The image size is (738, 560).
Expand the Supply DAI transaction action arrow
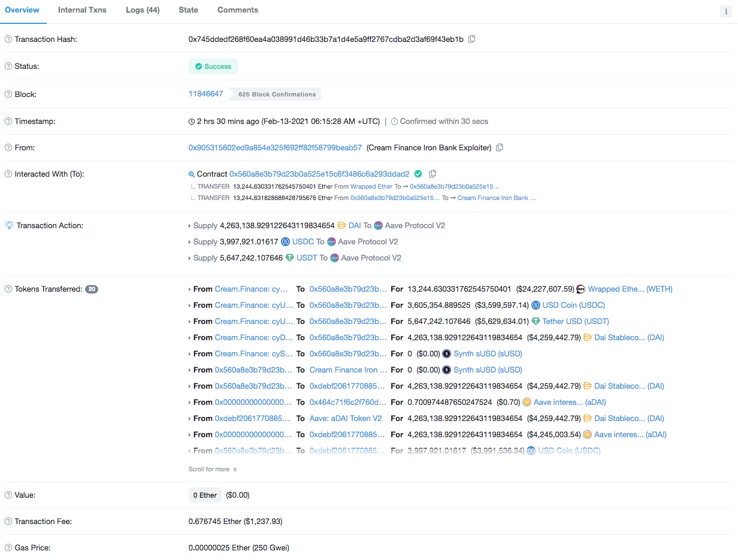tap(190, 226)
